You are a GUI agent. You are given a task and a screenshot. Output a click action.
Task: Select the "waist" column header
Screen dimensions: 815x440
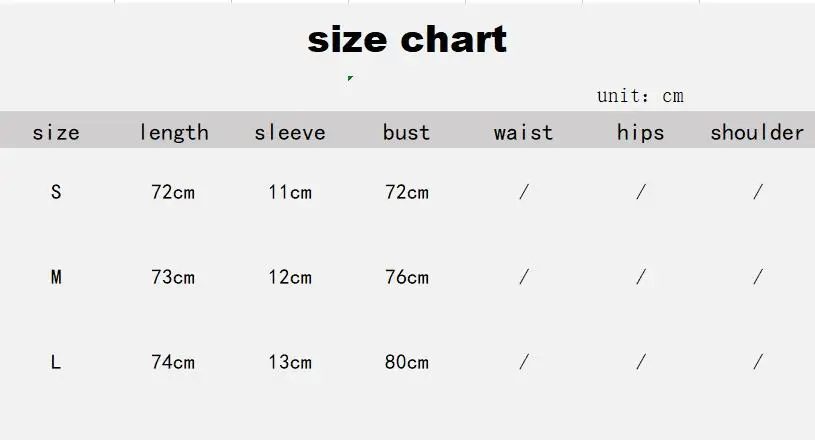(x=523, y=132)
